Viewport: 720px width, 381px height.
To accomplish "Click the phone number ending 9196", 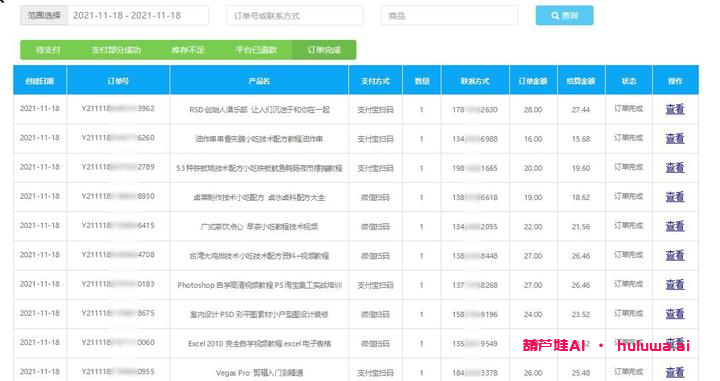I will pos(475,314).
